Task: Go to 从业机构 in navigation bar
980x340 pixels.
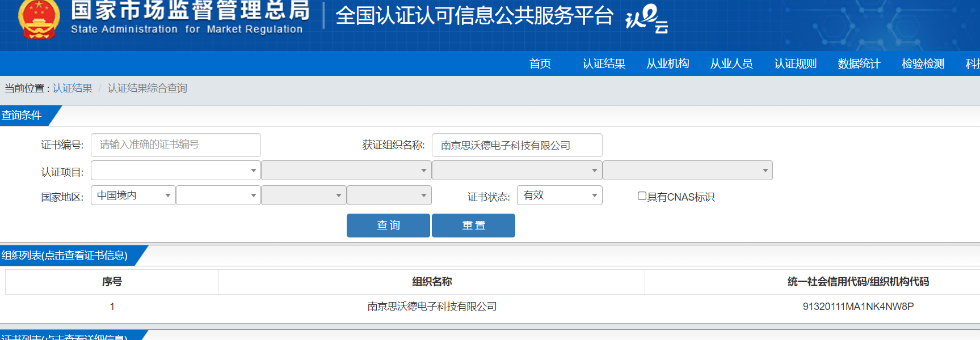Action: tap(668, 63)
